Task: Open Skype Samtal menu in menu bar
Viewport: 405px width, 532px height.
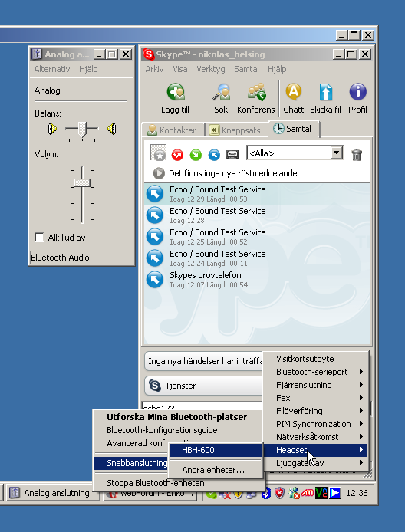Action: point(246,69)
